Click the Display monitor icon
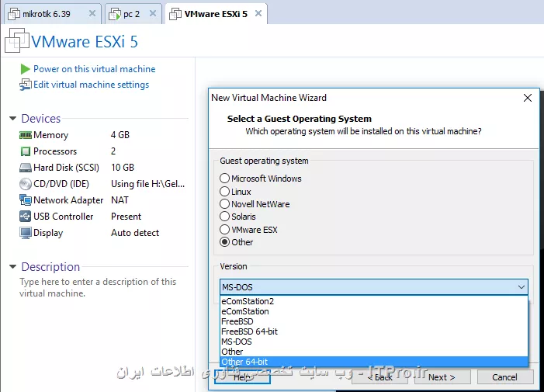The width and height of the screenshot is (544, 392). coord(26,233)
